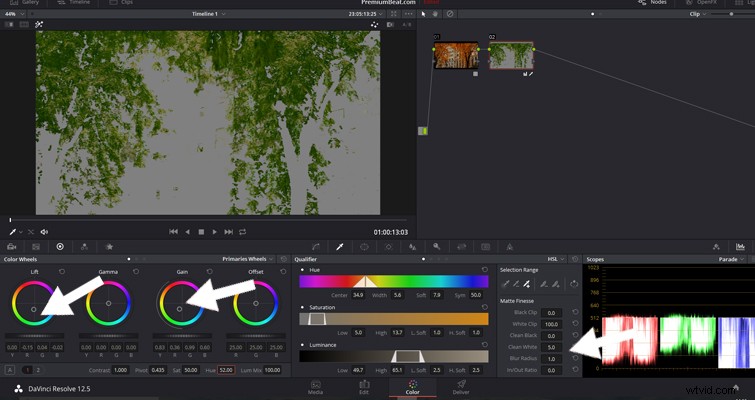Switch to the Deliver page

tap(461, 387)
